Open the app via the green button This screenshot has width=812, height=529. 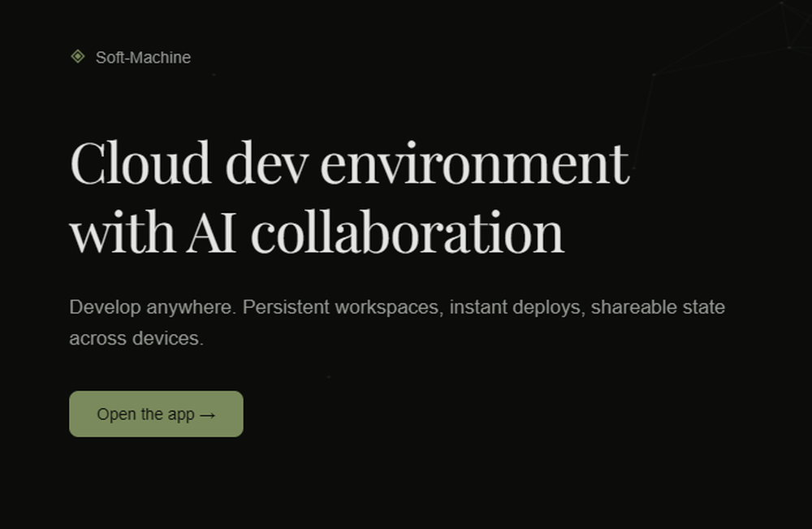[x=156, y=414]
